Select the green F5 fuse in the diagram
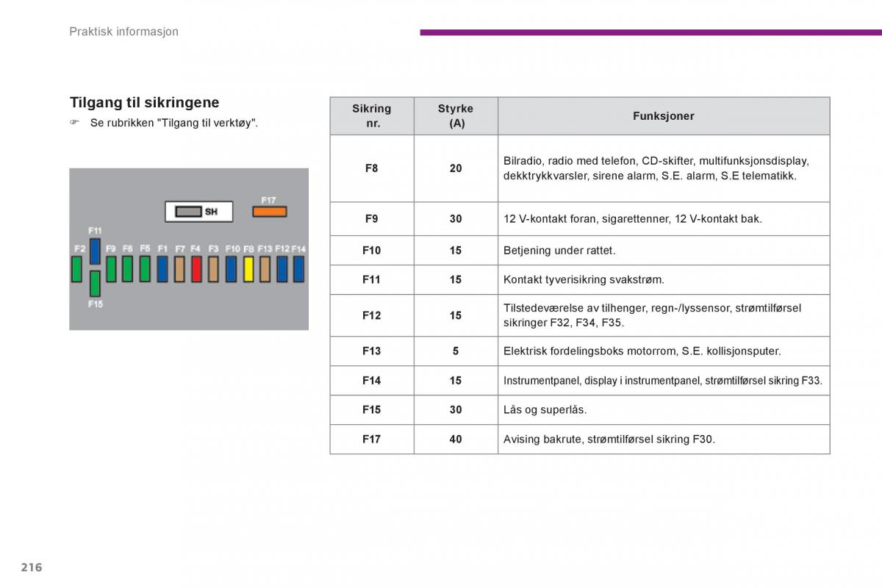Image resolution: width=882 pixels, height=588 pixels. tap(145, 269)
